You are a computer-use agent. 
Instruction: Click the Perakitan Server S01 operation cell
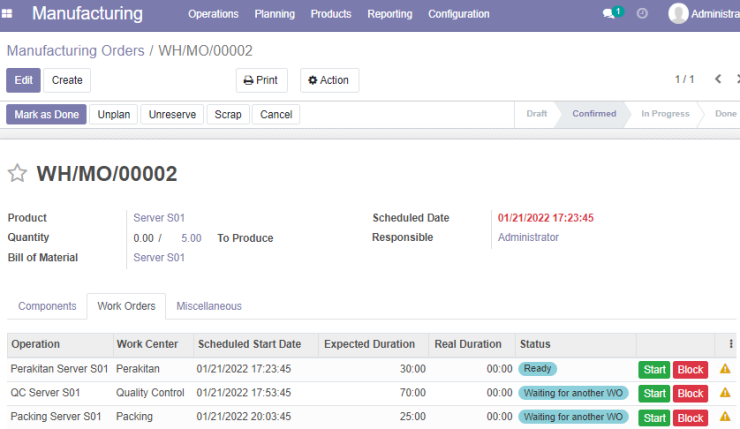pyautogui.click(x=59, y=369)
